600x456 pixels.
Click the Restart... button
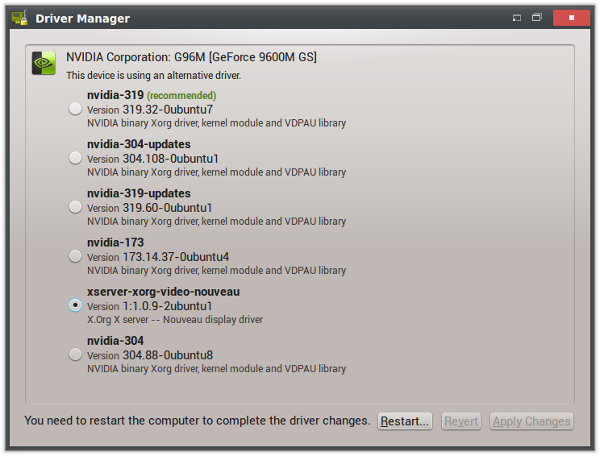tap(405, 421)
